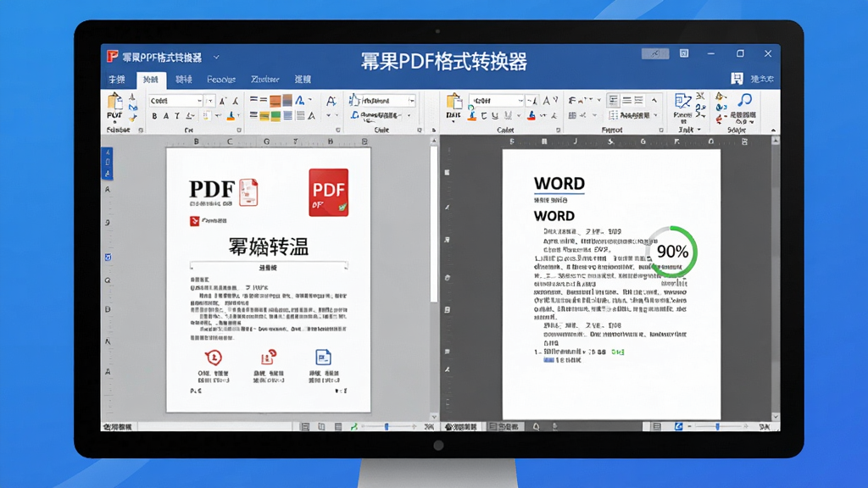This screenshot has width=868, height=488.
Task: Click the magnifier search icon in right ribbon
Action: click(x=744, y=100)
